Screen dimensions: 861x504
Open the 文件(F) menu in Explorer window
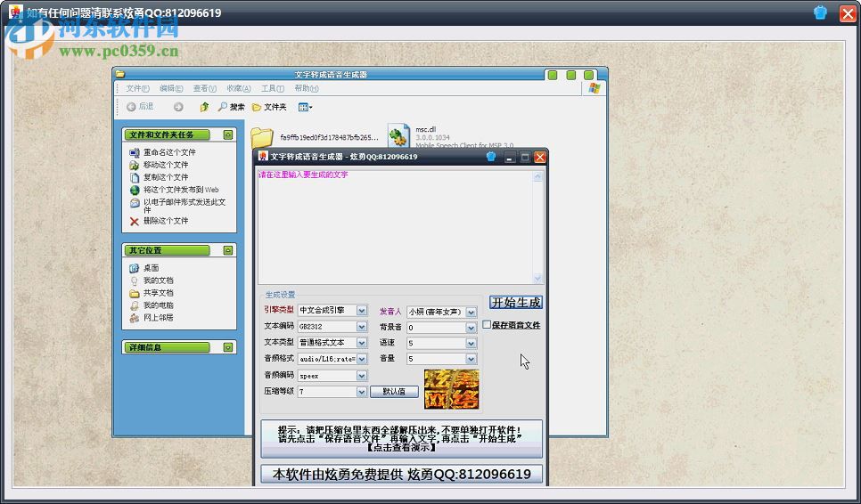137,88
